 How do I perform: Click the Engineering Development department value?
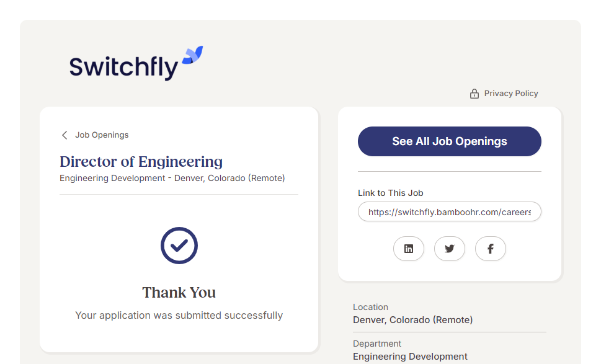click(x=410, y=357)
